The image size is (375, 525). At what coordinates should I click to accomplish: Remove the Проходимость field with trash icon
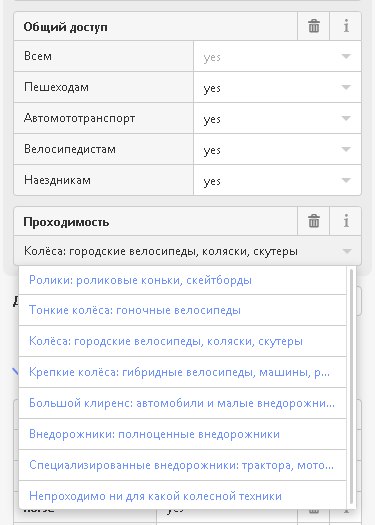(313, 221)
